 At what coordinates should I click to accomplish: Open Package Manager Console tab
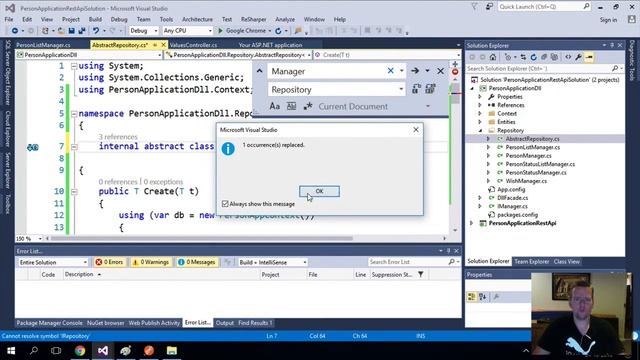(x=49, y=323)
